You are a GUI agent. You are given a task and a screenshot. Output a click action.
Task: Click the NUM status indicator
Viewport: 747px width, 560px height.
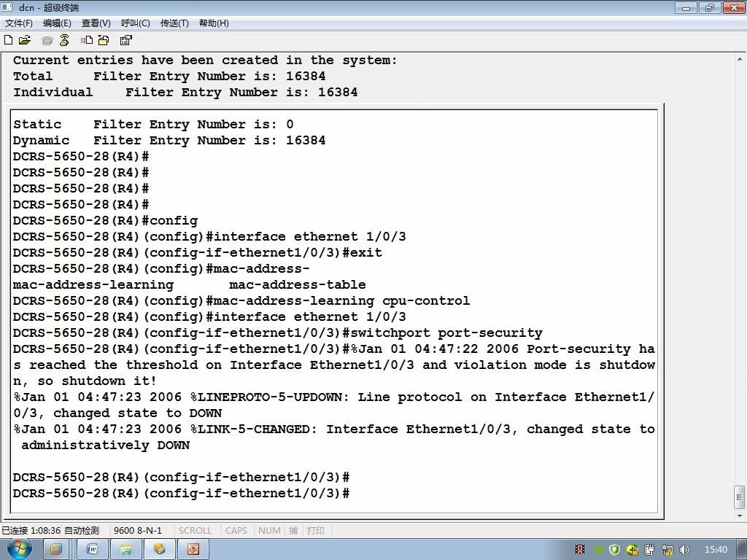[269, 531]
